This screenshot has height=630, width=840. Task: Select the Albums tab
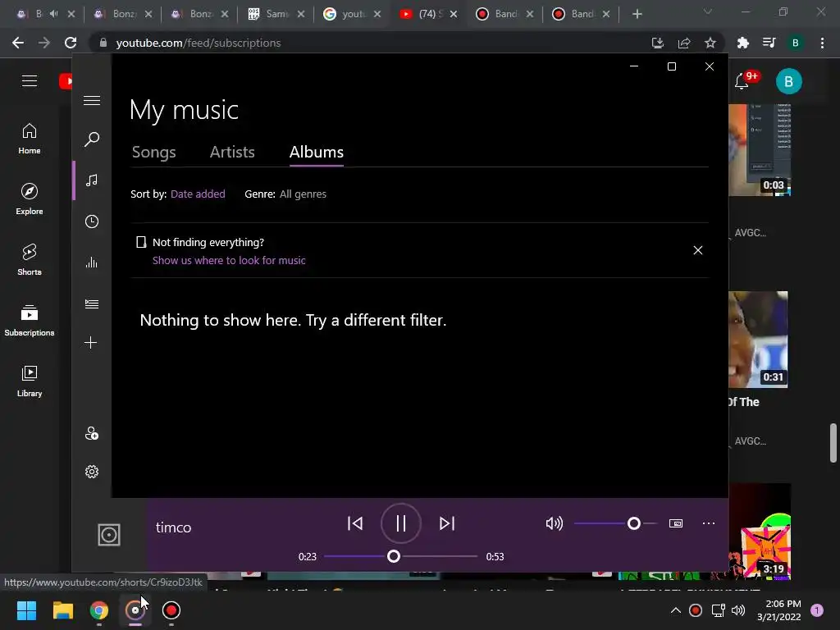pyautogui.click(x=317, y=152)
